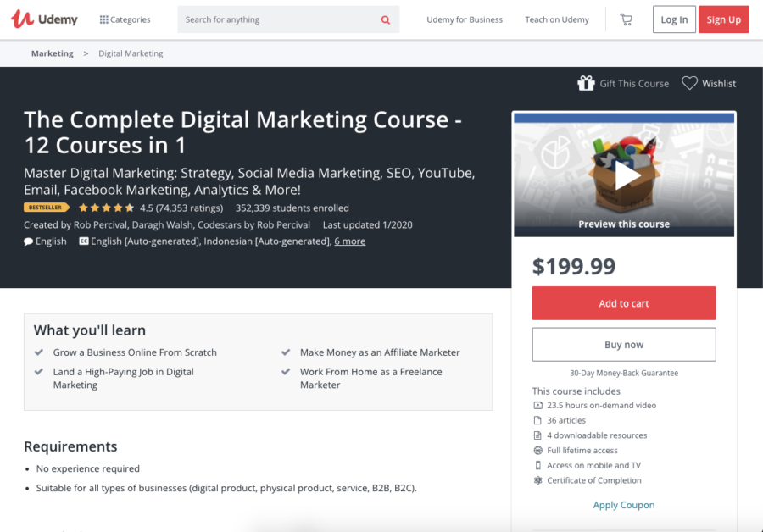763x532 pixels.
Task: Click the on-demand video icon
Action: pyautogui.click(x=537, y=405)
